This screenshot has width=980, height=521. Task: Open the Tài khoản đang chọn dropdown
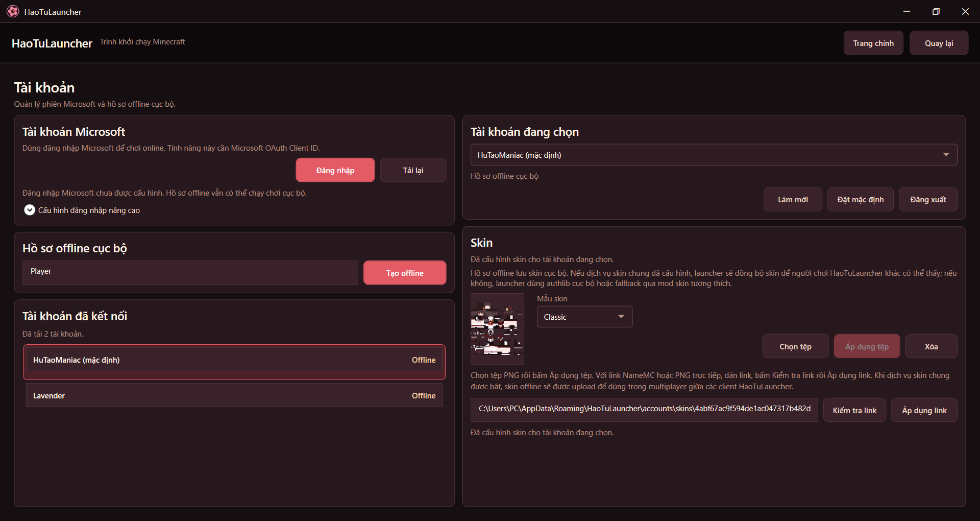(714, 155)
